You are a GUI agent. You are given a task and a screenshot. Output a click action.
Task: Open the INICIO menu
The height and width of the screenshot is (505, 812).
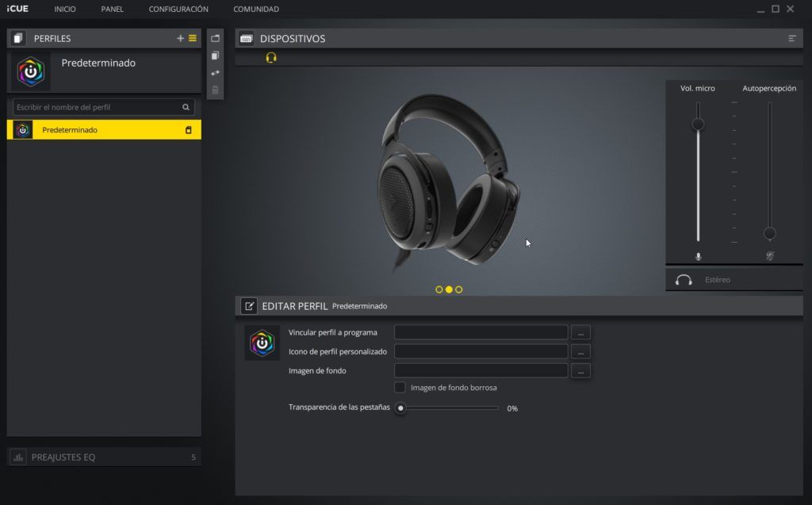click(65, 10)
